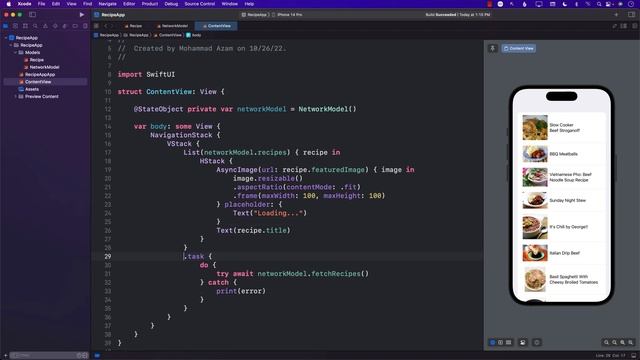This screenshot has width=640, height=360.
Task: Open the report navigator
Action: (85, 26)
